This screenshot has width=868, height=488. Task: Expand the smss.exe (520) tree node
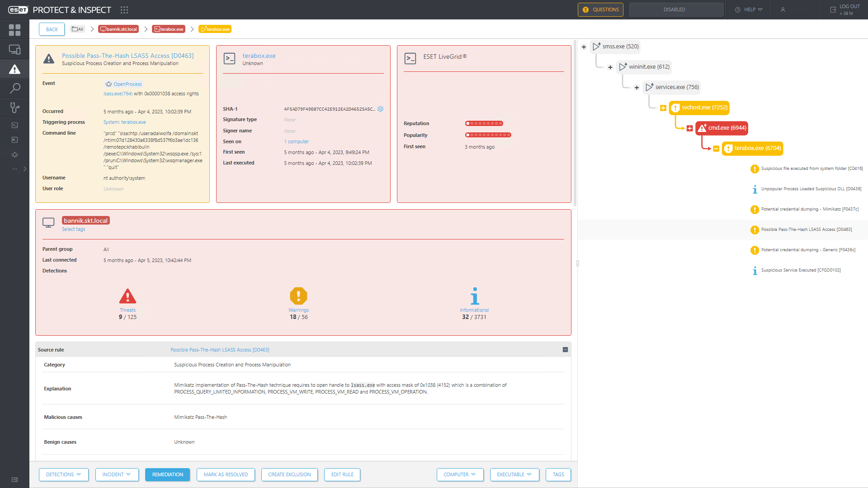click(584, 47)
